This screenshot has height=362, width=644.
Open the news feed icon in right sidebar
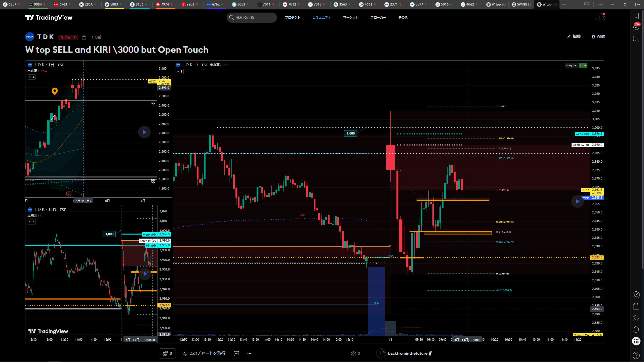(636, 318)
